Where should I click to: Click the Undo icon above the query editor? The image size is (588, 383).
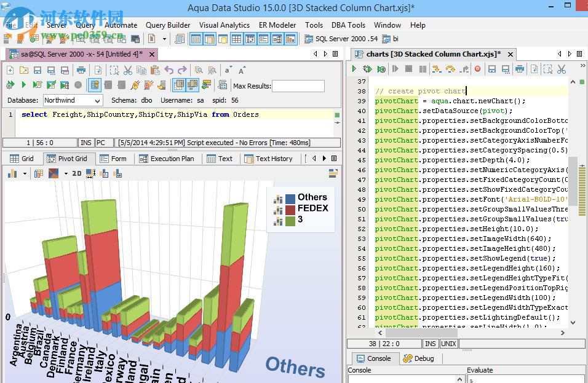coord(168,70)
